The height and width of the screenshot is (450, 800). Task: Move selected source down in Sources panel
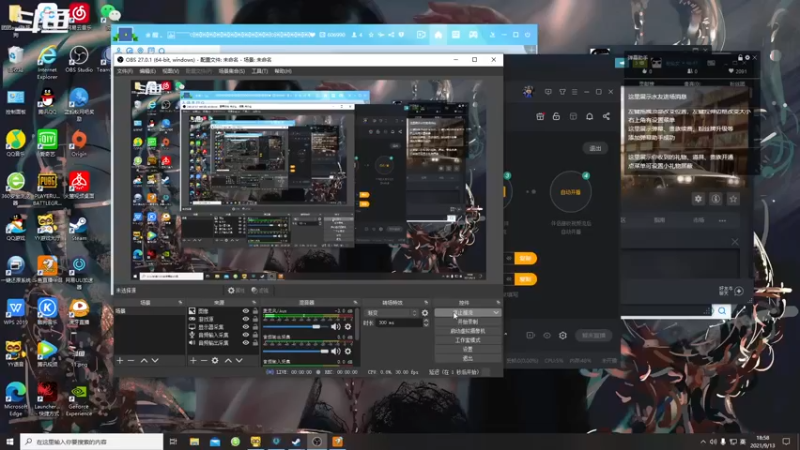point(239,360)
